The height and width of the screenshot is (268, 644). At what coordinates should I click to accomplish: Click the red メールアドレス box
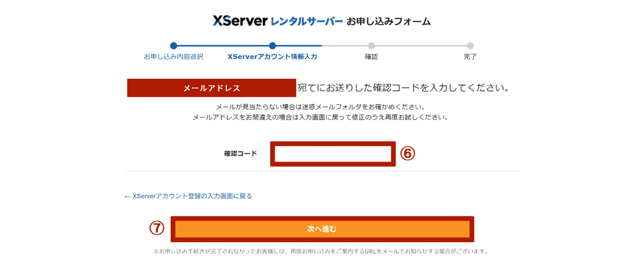pyautogui.click(x=211, y=88)
